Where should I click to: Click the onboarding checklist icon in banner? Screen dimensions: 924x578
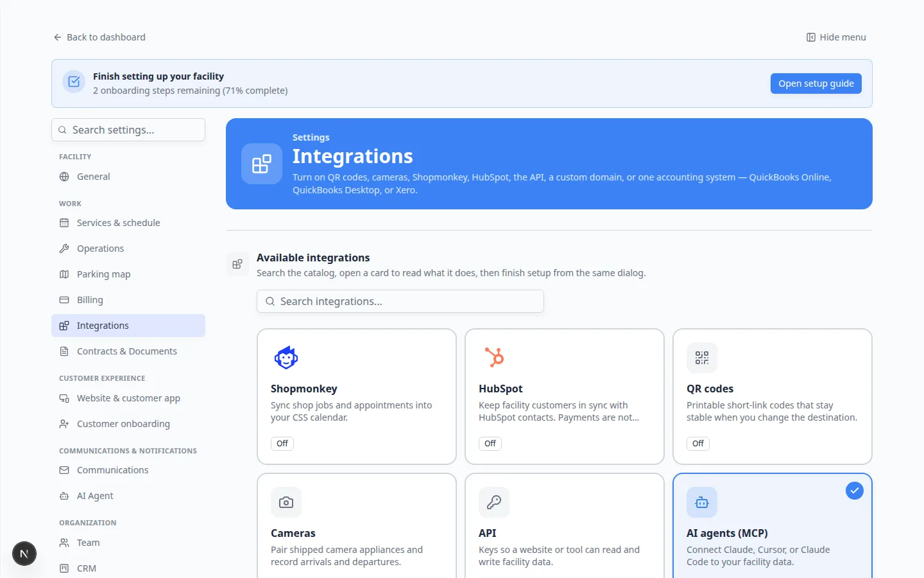pos(74,82)
